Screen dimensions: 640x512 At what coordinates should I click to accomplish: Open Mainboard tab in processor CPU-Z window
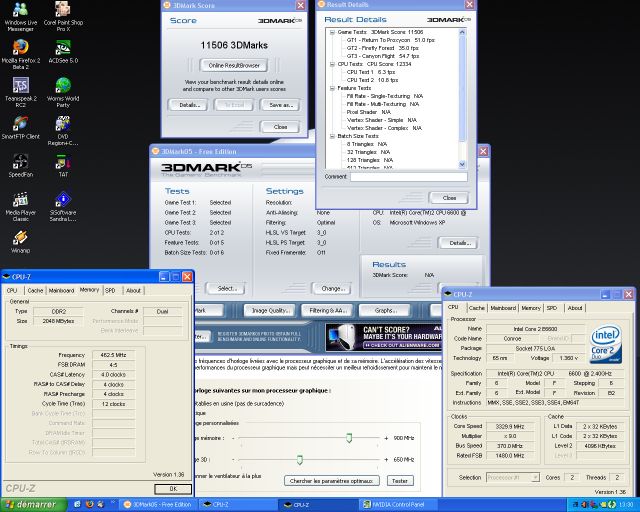[503, 308]
